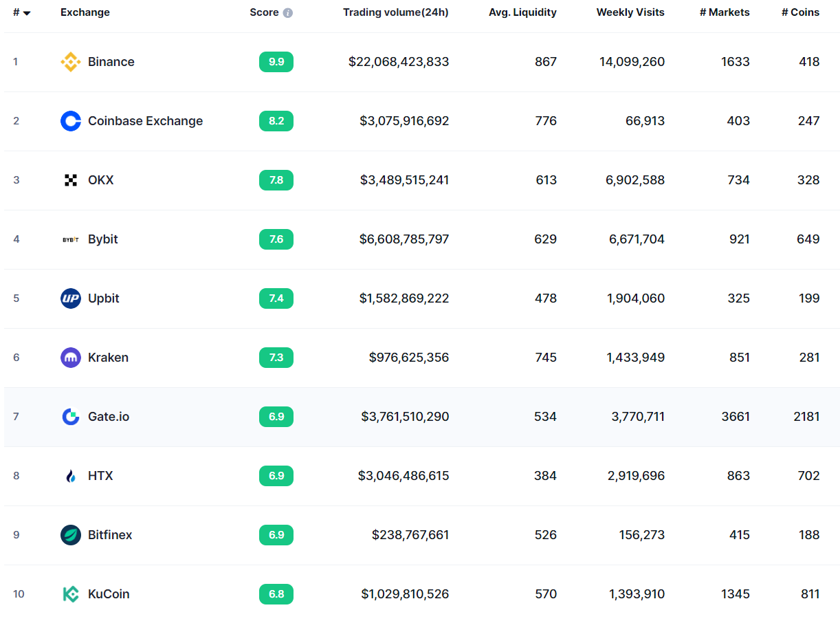
Task: Click Kraken's 7.3 score badge
Action: (x=276, y=358)
